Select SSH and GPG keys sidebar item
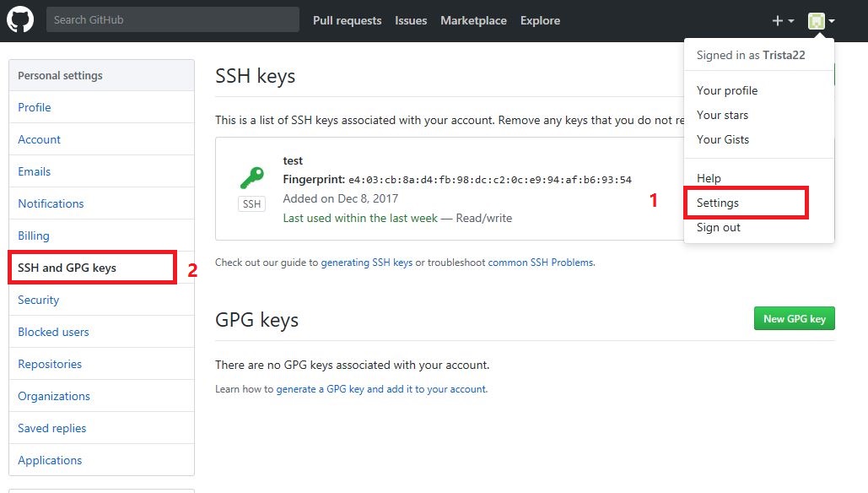Viewport: 868px width, 493px height. tap(101, 268)
